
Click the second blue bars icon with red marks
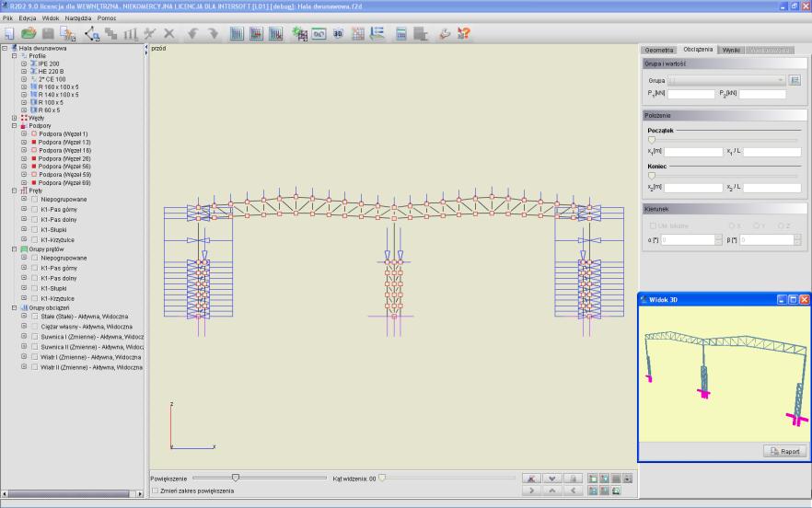(256, 34)
